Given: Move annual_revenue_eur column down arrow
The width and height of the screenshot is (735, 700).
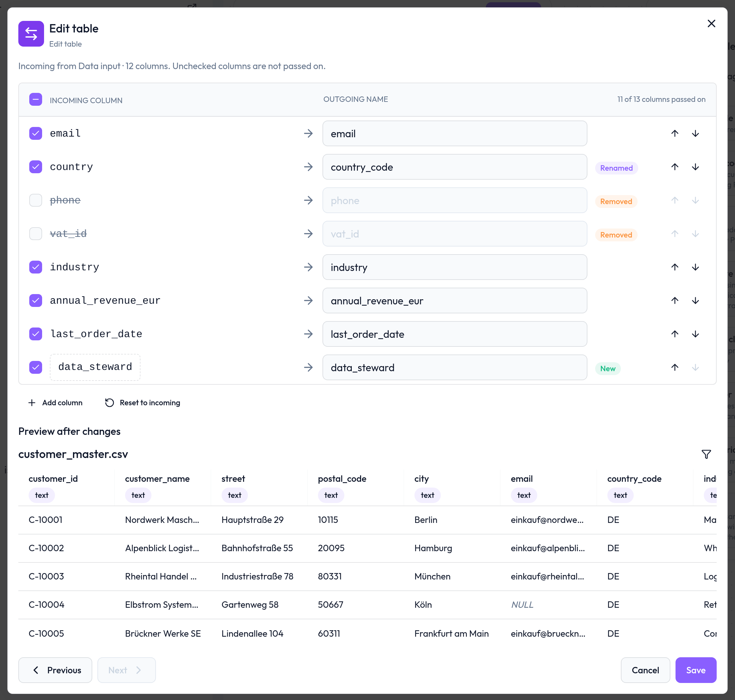Looking at the screenshot, I should click(695, 301).
